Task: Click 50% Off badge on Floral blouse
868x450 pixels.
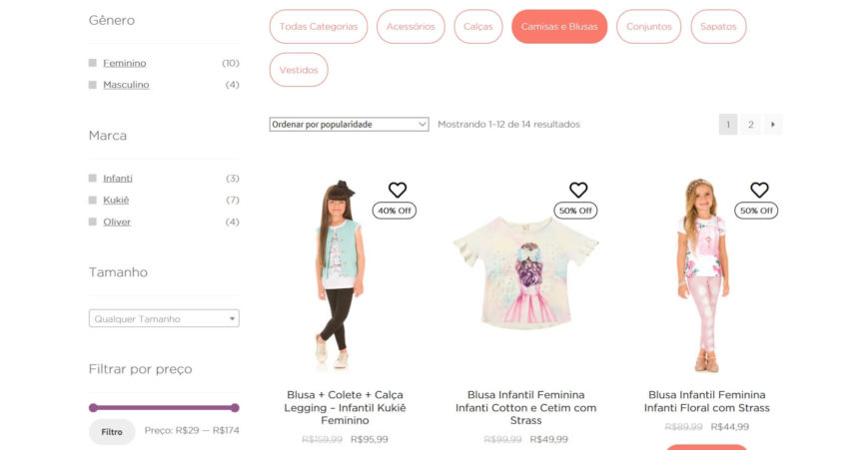Action: tap(756, 211)
